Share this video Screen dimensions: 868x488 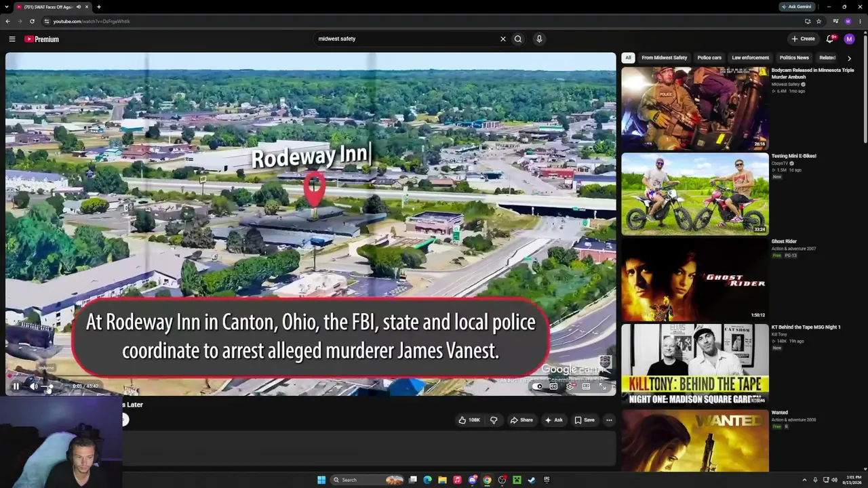(x=521, y=420)
